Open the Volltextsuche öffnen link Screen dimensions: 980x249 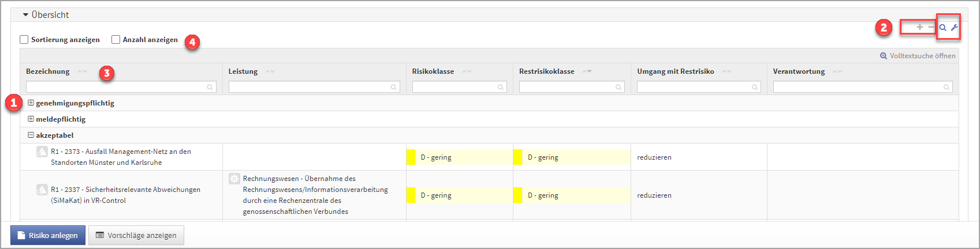pyautogui.click(x=918, y=56)
